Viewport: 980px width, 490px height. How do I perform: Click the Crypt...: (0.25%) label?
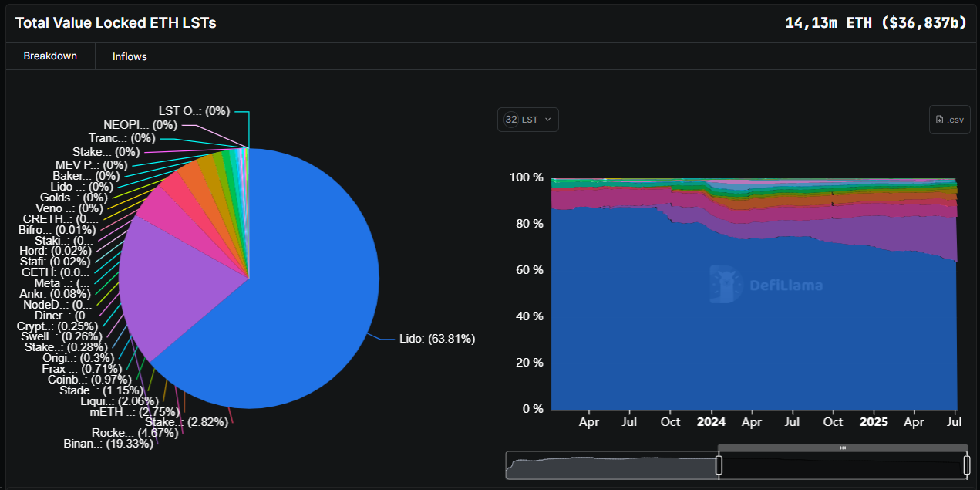tap(57, 326)
